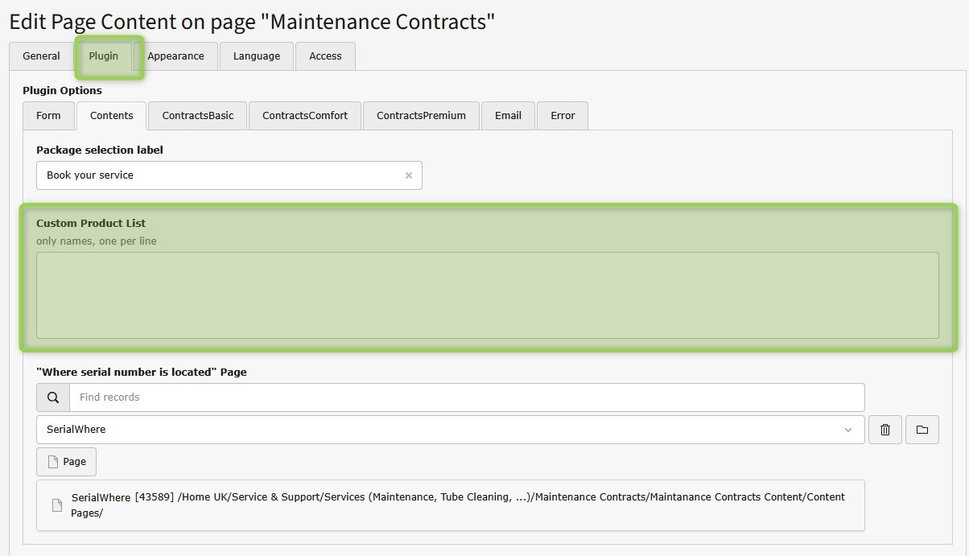This screenshot has width=969, height=556.
Task: Select the Language tab
Action: (x=257, y=56)
